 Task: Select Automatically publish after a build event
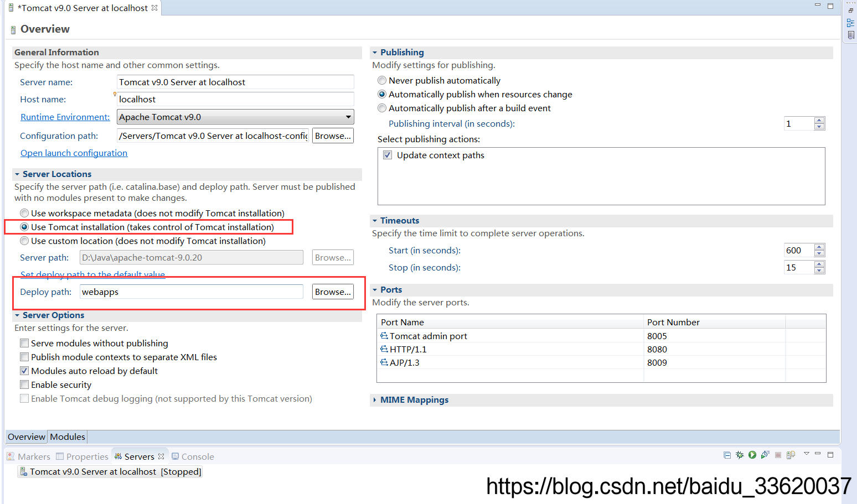point(382,108)
